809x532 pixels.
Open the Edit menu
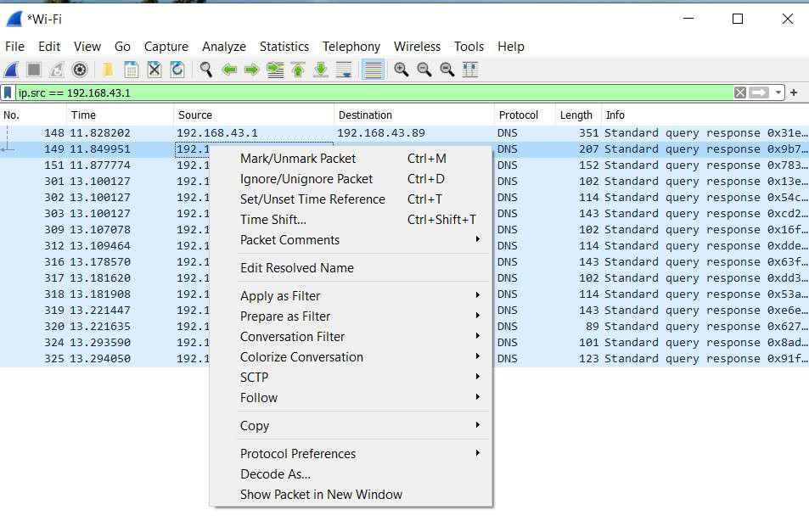(49, 47)
